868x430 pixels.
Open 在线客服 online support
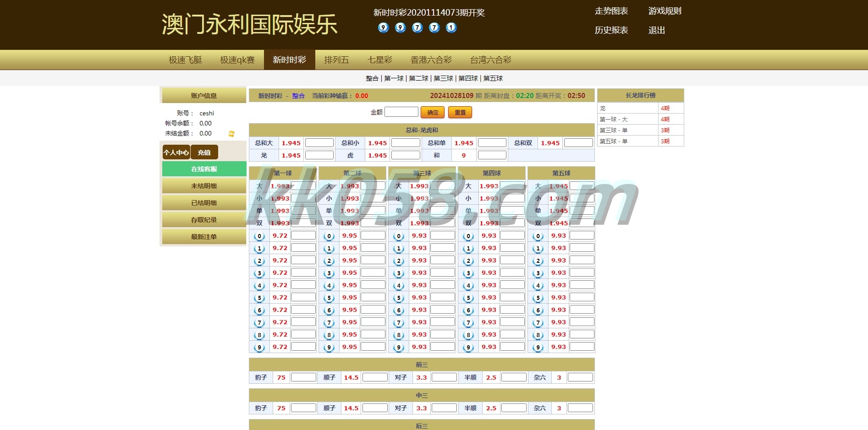coord(204,169)
